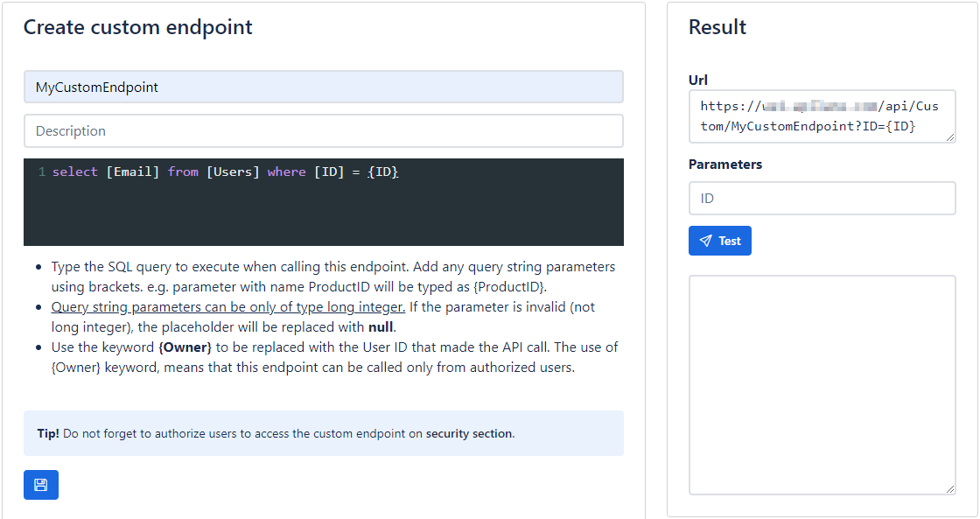Click the paper plane icon on Test
This screenshot has height=519, width=980.
(705, 241)
